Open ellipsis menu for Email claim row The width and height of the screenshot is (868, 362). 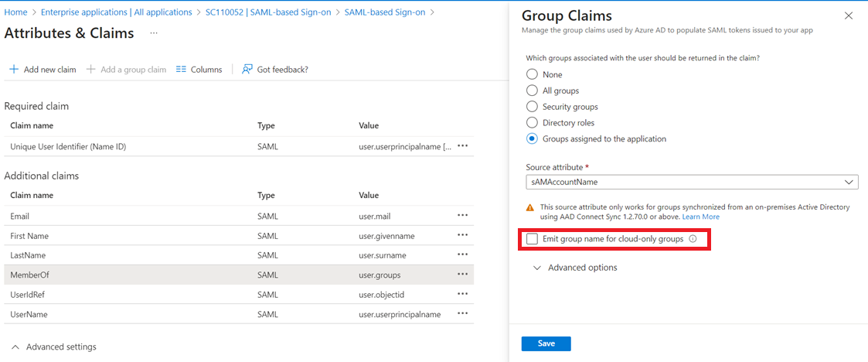pos(463,216)
